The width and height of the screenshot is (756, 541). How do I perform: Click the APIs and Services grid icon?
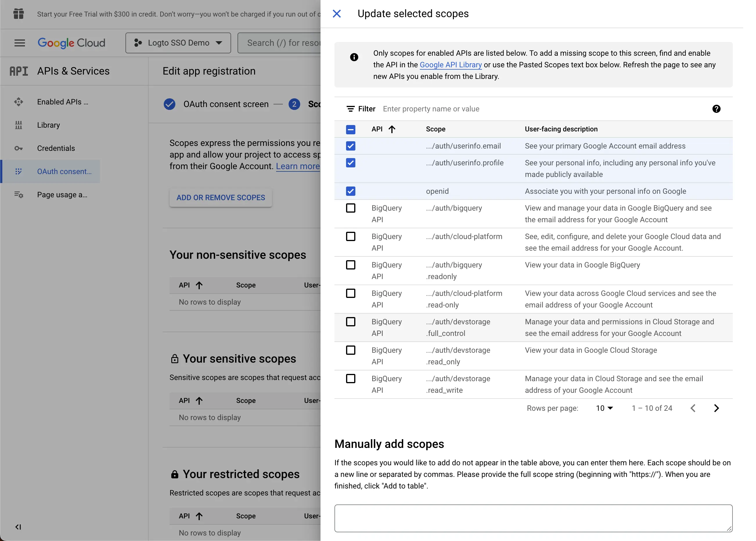tap(18, 70)
